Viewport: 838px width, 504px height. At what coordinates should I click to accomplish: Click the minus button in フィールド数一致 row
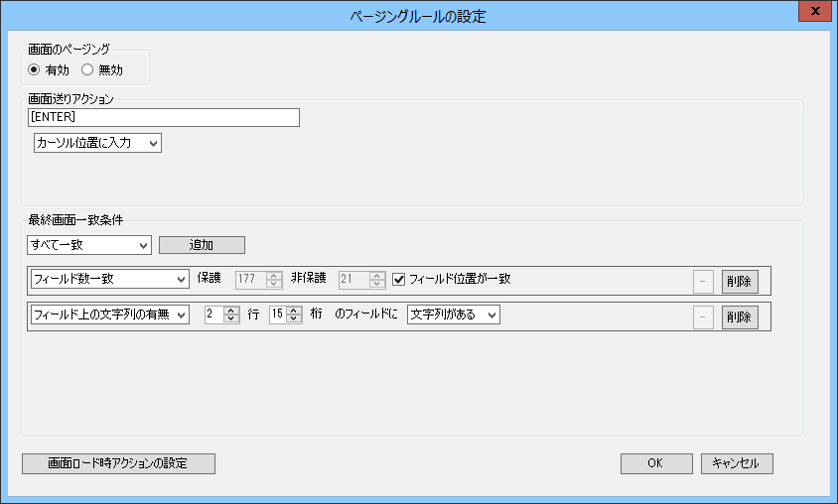tap(703, 282)
